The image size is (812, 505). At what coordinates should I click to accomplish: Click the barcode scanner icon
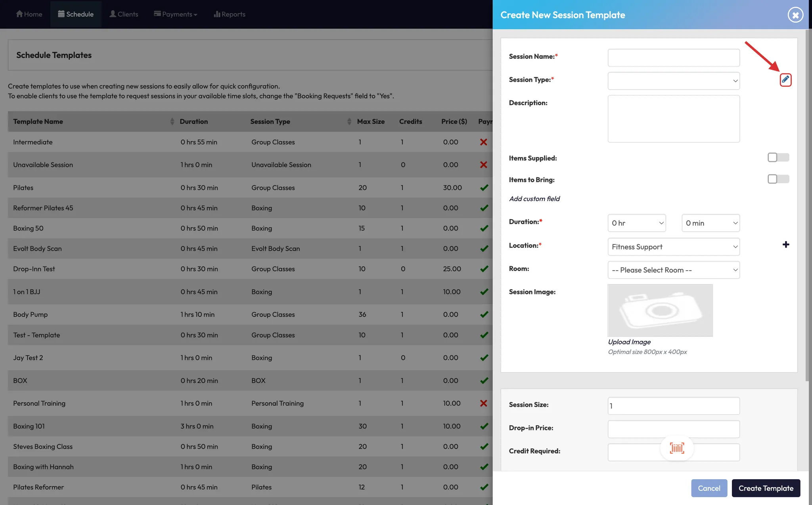[677, 448]
